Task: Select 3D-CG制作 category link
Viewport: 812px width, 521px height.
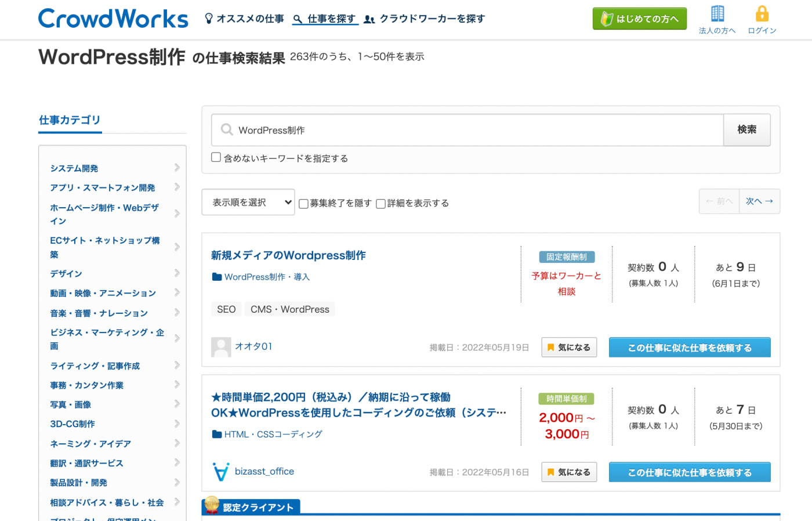Action: 72,424
